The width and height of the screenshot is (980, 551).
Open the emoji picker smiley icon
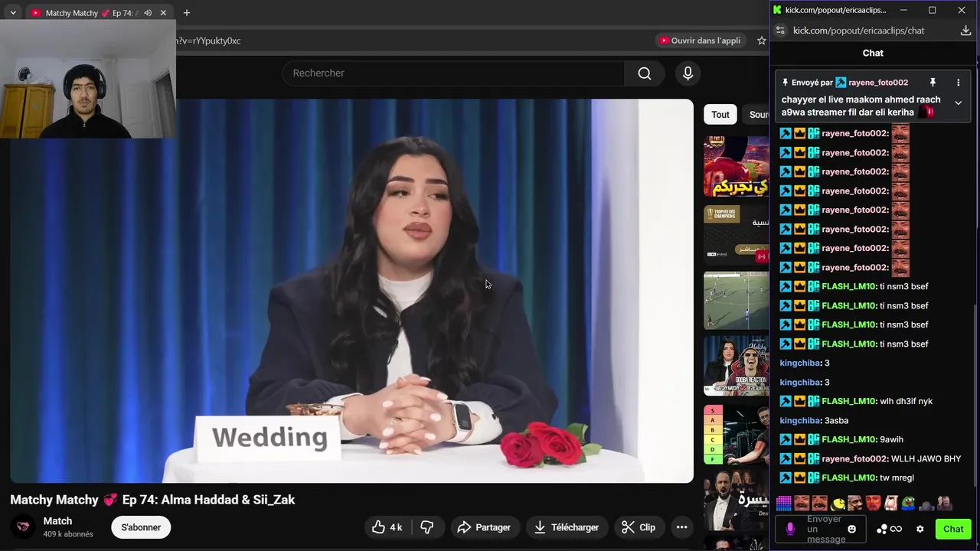(851, 529)
